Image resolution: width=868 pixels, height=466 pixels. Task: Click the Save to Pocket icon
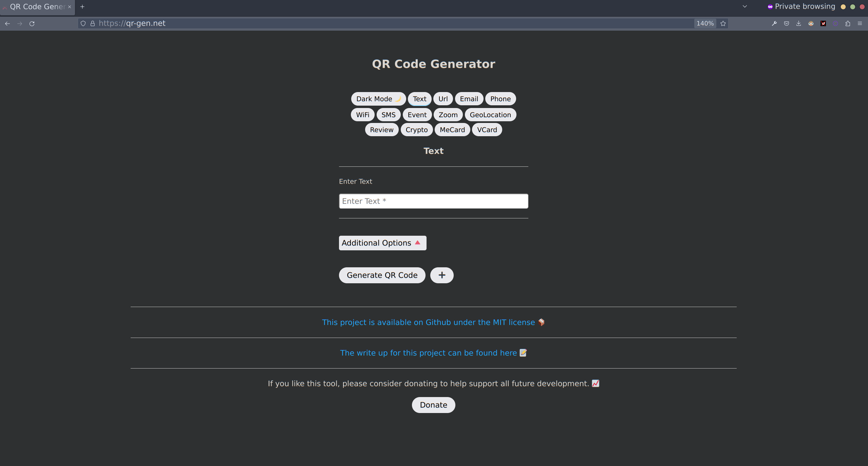coord(786,23)
